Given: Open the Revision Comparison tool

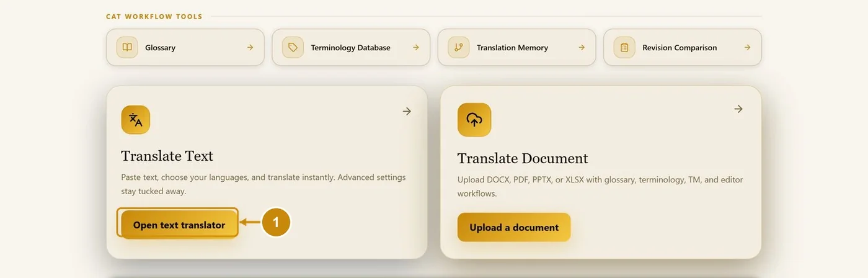Looking at the screenshot, I should (x=683, y=47).
